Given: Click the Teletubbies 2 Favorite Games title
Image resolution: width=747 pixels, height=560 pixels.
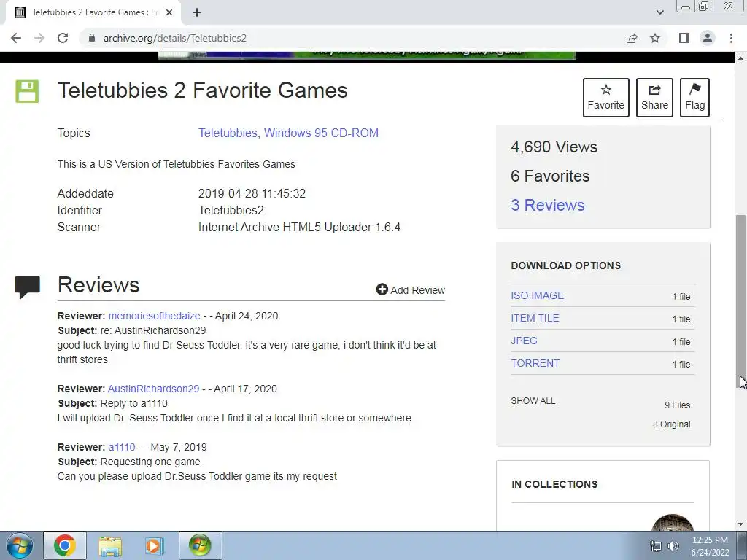Looking at the screenshot, I should [203, 90].
